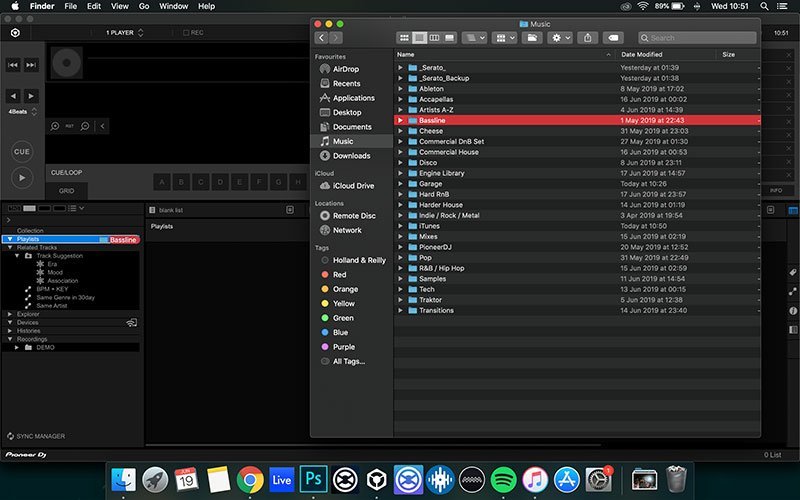Viewport: 800px width, 500px height.
Task: Skip to the next track in the deck
Action: (x=32, y=65)
